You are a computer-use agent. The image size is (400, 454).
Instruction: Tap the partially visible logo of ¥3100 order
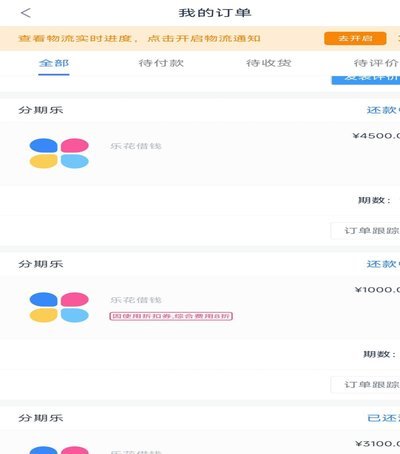point(59,450)
